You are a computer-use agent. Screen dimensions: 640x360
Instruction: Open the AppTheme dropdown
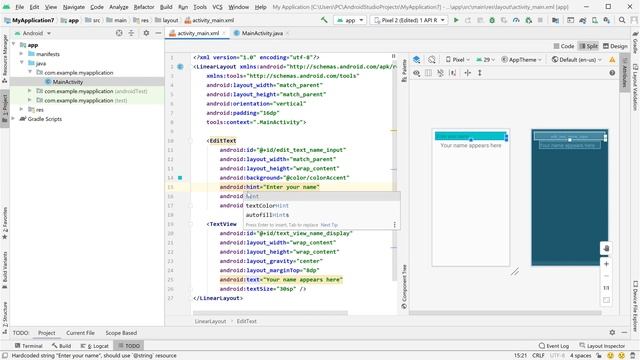pyautogui.click(x=522, y=60)
